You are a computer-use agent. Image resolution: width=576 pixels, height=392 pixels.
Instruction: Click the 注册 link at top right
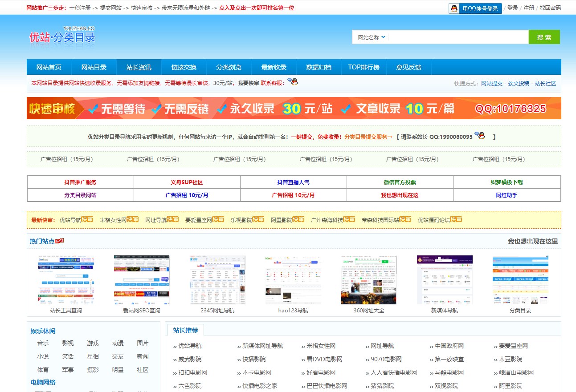tap(529, 8)
